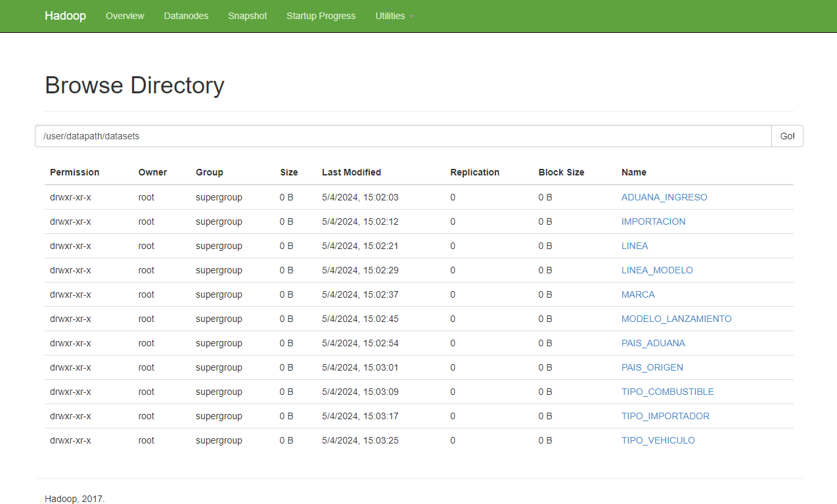Browse the TIPO_COMBUSTIBLE folder
This screenshot has width=837, height=504.
(x=667, y=392)
